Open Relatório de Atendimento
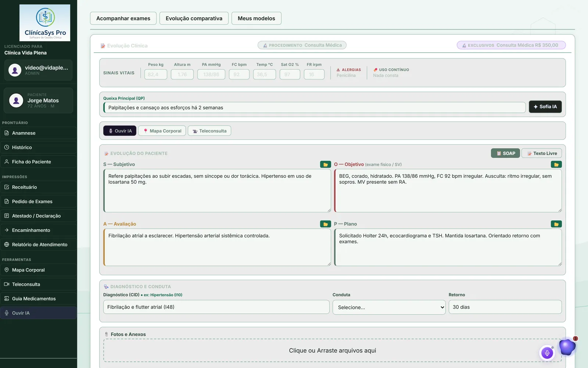 [x=39, y=245]
